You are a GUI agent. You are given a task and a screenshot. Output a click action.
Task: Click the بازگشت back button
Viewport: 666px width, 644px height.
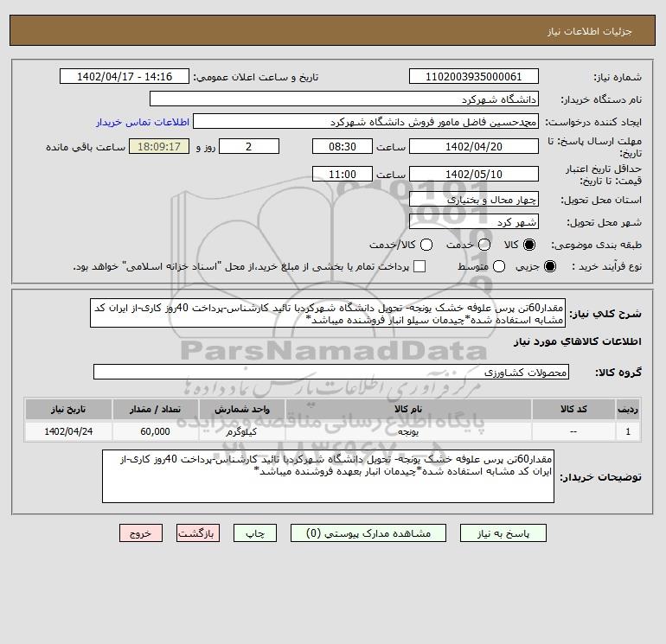point(198,533)
